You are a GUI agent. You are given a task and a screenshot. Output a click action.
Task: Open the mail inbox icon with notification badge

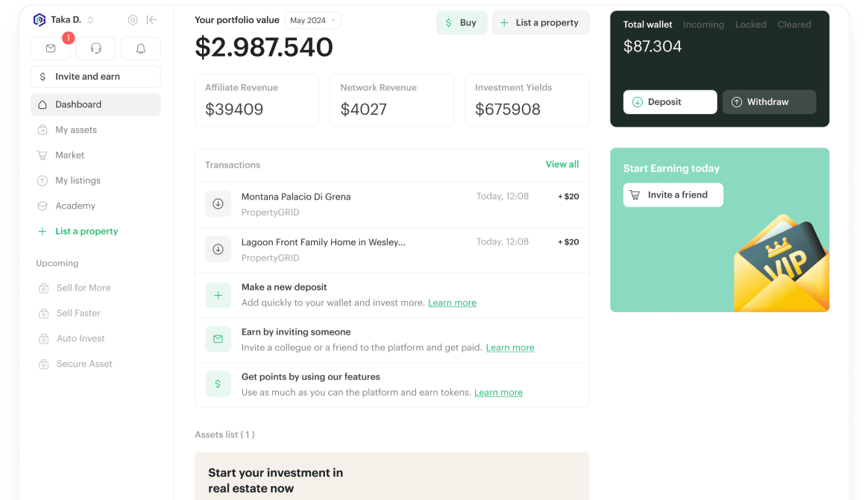(51, 48)
